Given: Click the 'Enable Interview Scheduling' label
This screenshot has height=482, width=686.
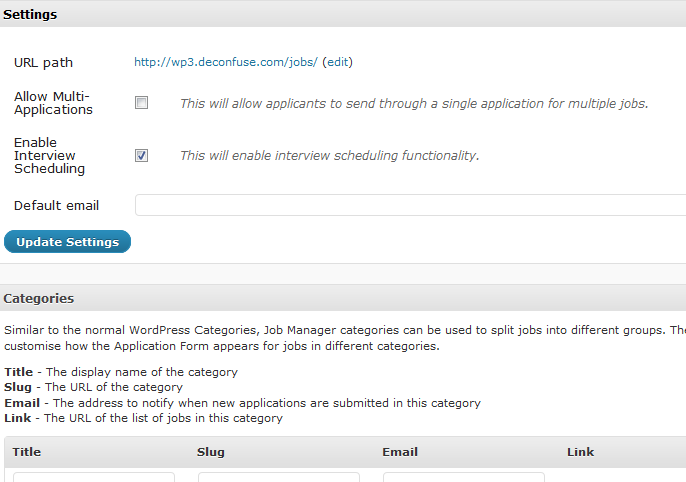Looking at the screenshot, I should pos(49,155).
